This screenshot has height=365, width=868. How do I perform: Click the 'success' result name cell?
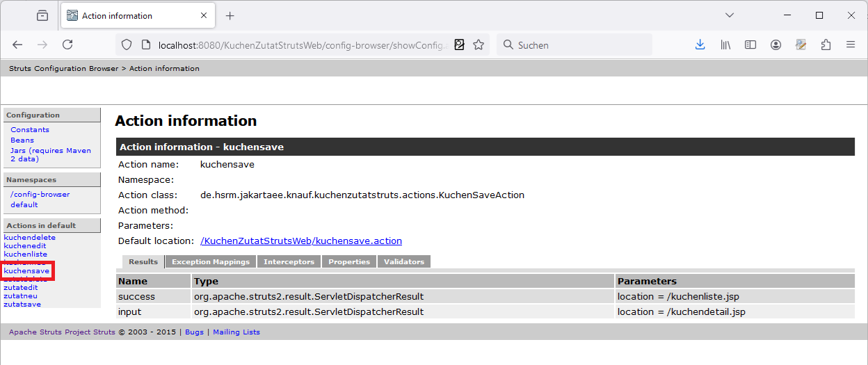(154, 296)
